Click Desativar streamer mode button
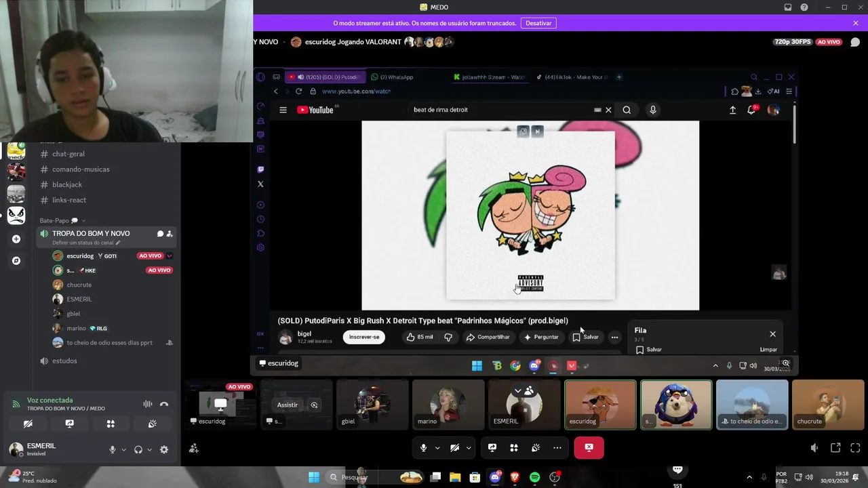 [x=538, y=23]
